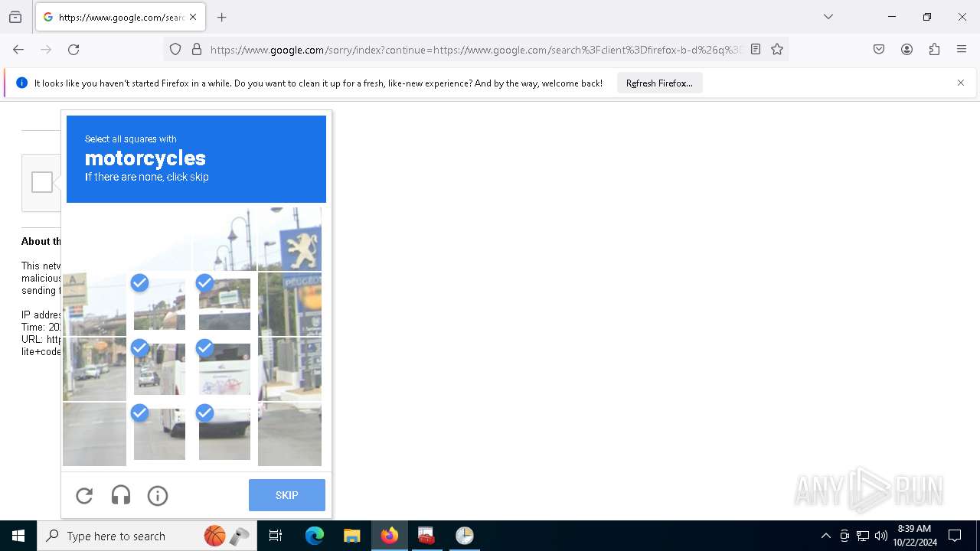Open Firefox View button
This screenshot has height=551, width=980.
pos(15,17)
